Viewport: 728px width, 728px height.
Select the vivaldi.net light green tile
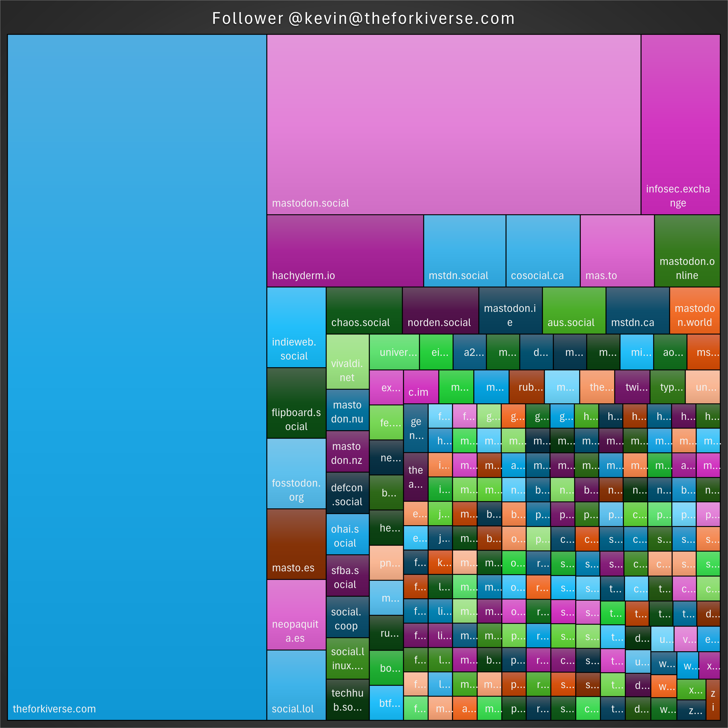(x=347, y=361)
